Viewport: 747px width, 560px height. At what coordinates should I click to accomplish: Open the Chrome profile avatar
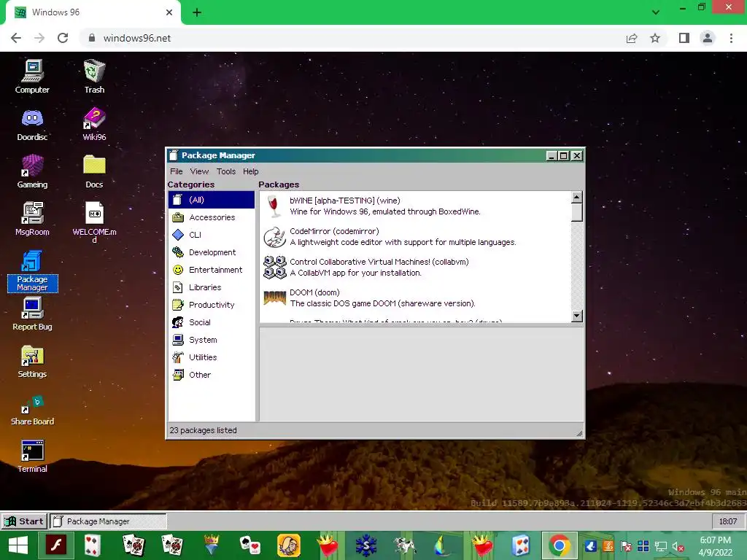pos(708,38)
